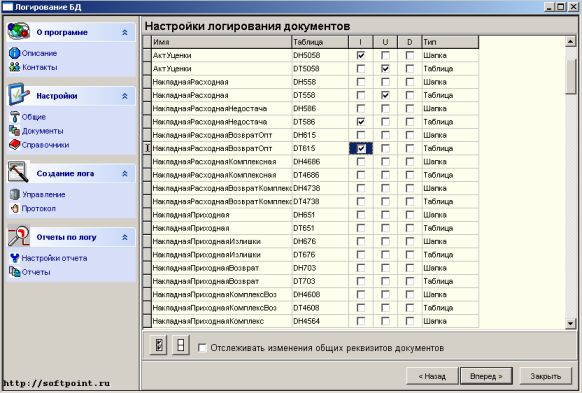Check I box for НакладнаяПриходная DH651
The height and width of the screenshot is (393, 582).
coord(360,215)
